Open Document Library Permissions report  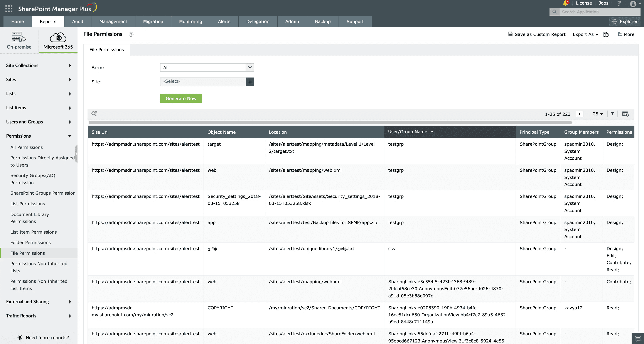click(30, 218)
